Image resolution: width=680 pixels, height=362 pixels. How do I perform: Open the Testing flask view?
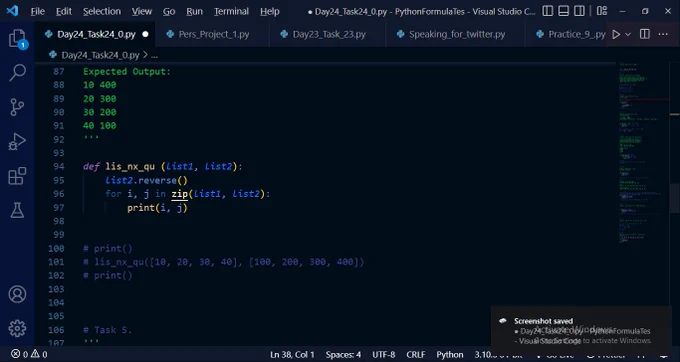pyautogui.click(x=17, y=210)
